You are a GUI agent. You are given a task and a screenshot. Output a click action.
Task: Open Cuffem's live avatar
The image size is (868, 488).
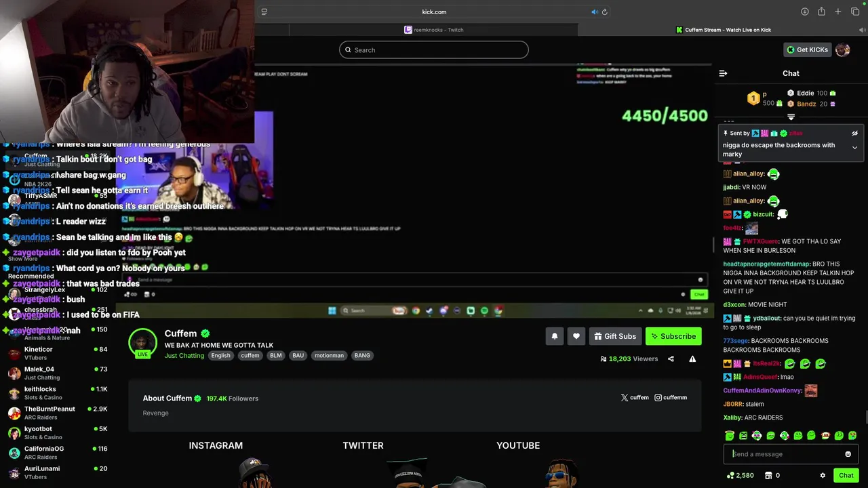click(142, 343)
